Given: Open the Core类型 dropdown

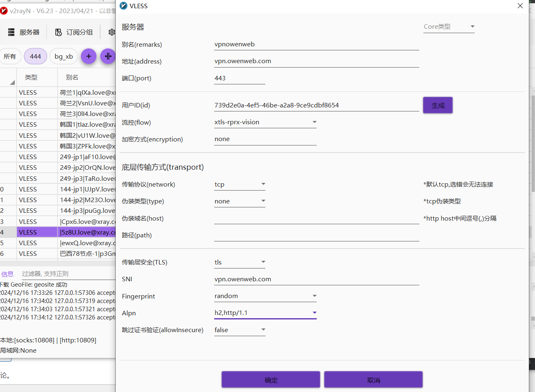Looking at the screenshot, I should coord(449,27).
